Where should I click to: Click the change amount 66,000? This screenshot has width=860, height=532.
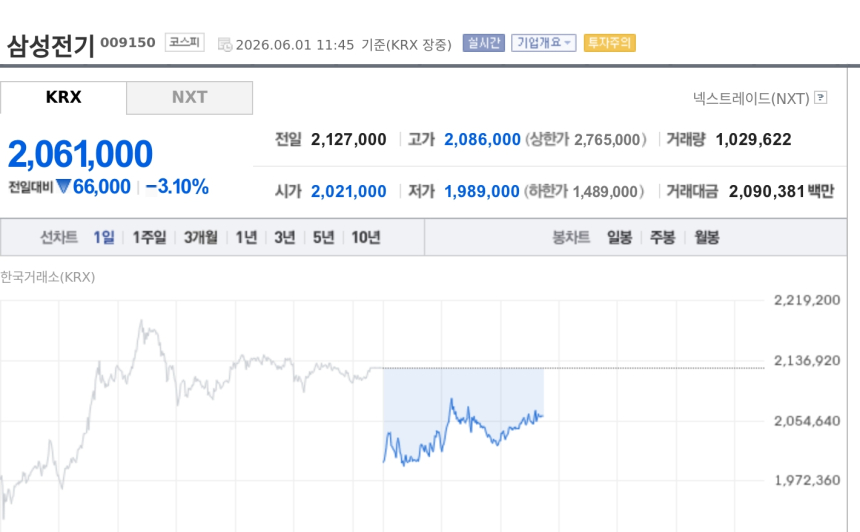102,187
